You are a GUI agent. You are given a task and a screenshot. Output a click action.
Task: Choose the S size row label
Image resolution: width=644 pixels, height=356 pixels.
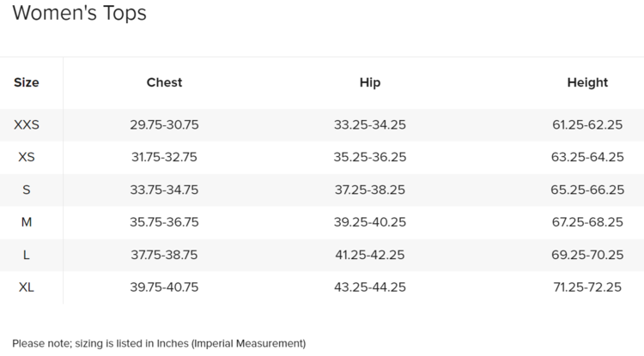click(27, 190)
